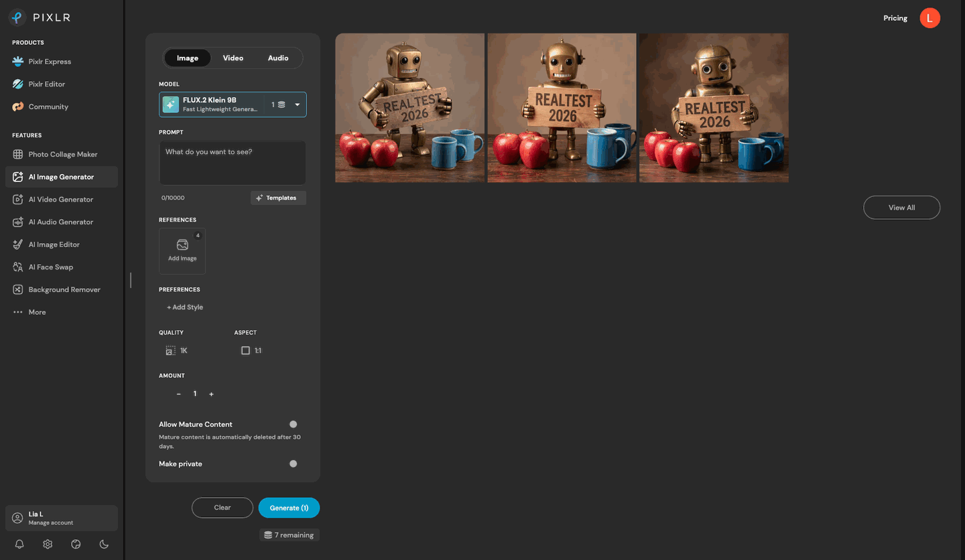The width and height of the screenshot is (965, 560).
Task: Increase the amount with the plus stepper
Action: coord(211,394)
